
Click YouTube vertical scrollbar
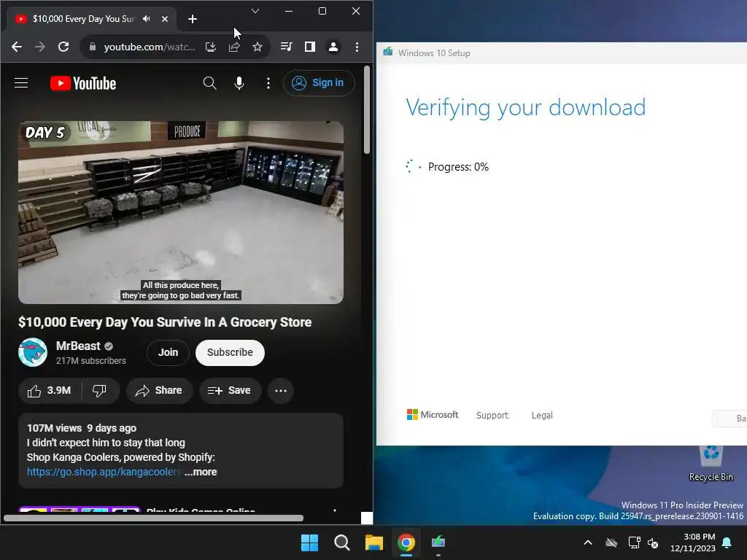click(x=367, y=110)
